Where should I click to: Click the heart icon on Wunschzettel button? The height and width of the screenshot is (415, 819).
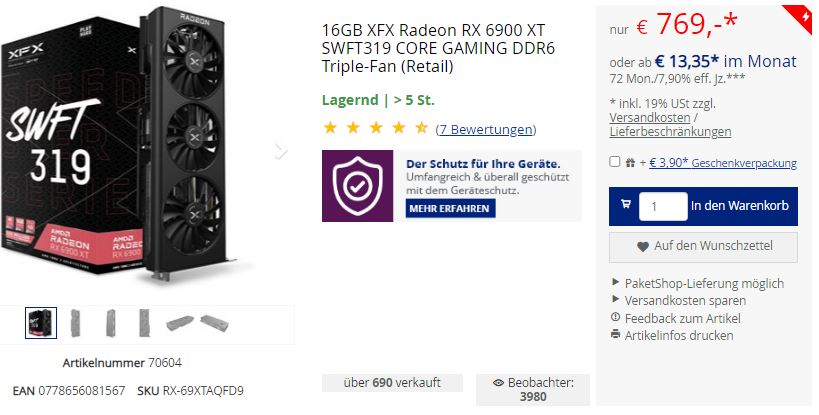point(643,246)
